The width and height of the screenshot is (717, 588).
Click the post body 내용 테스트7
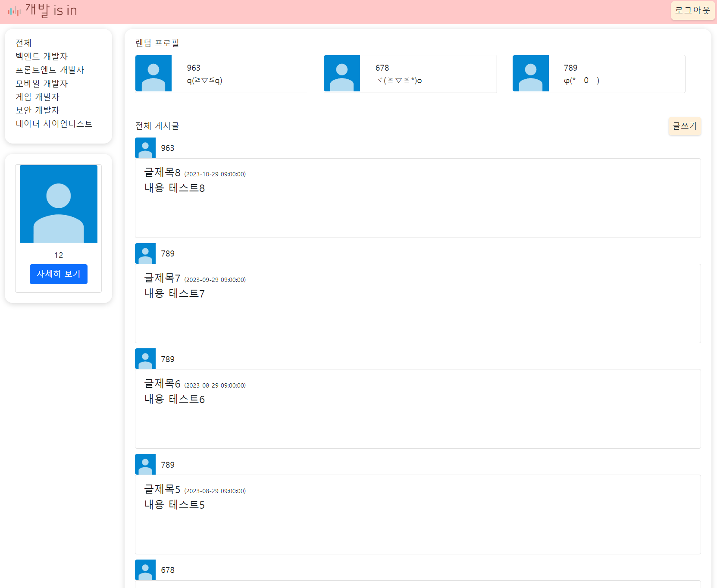[x=175, y=294]
